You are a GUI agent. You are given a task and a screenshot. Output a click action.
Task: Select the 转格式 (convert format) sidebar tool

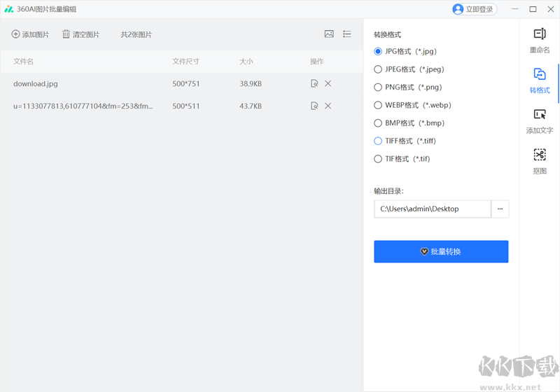point(539,80)
